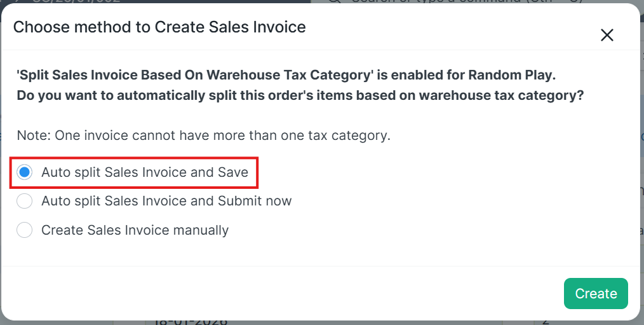Choose 'Auto split Sales Invoice and Submit now' radio button
The height and width of the screenshot is (325, 644).
coord(25,201)
